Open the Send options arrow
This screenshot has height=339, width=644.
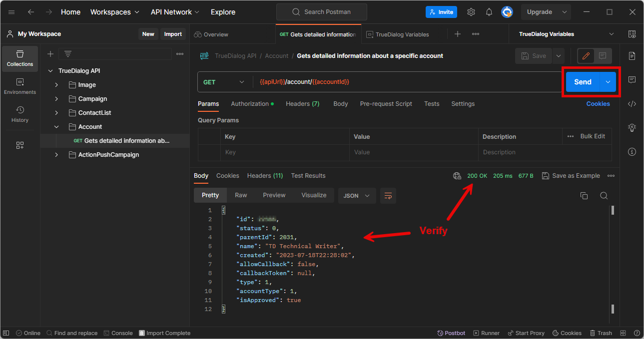(608, 82)
